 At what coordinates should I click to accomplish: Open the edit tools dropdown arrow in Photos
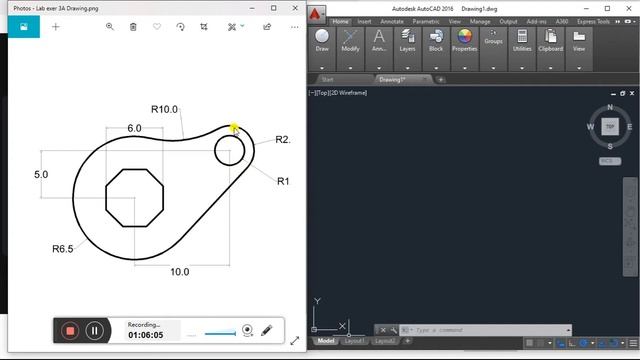[242, 26]
